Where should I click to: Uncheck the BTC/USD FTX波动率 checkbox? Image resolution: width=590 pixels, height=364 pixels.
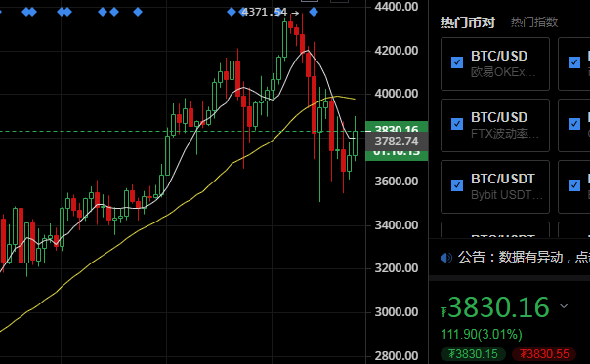pos(457,124)
